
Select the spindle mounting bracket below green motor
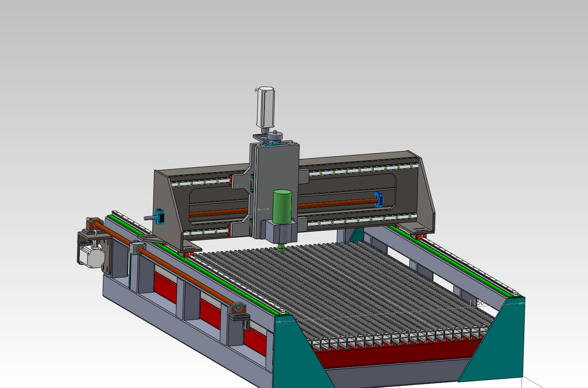tap(279, 232)
